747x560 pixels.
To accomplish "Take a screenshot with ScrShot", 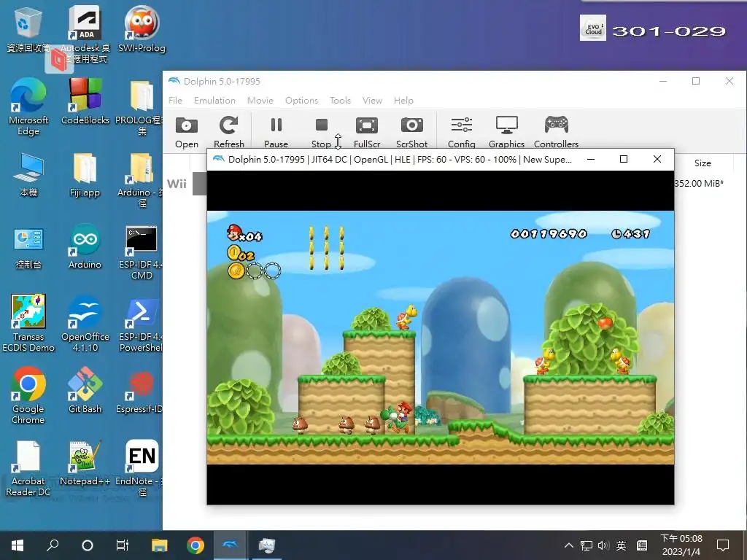I will tap(411, 133).
